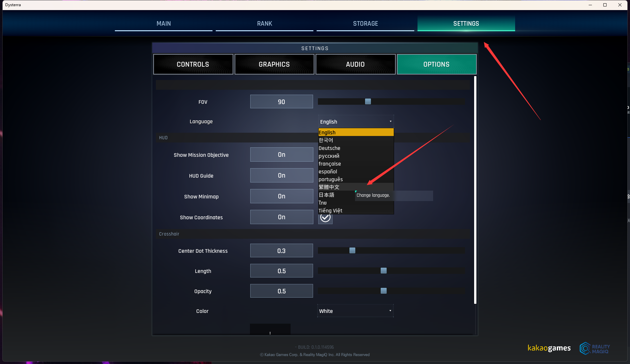Toggle the HUD Guide On button
This screenshot has height=364, width=630.
pyautogui.click(x=281, y=175)
